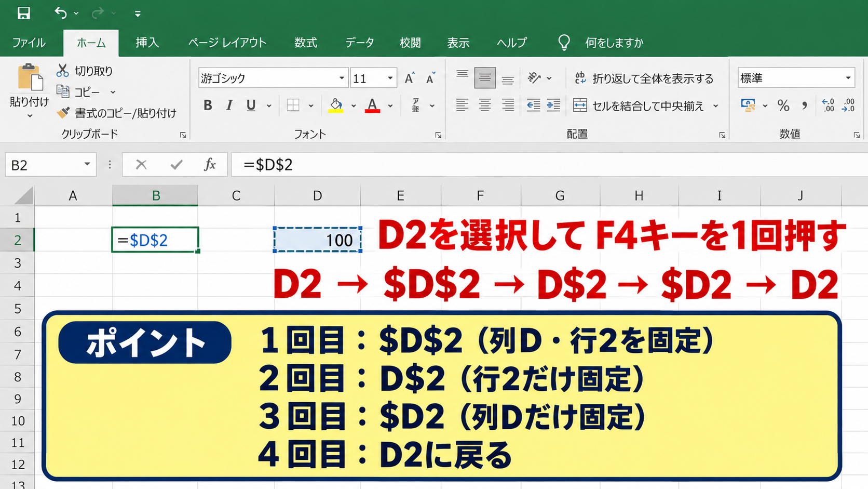Toggle wrap text (折り返して全体を表示する)
Image resolution: width=868 pixels, height=489 pixels.
point(644,78)
